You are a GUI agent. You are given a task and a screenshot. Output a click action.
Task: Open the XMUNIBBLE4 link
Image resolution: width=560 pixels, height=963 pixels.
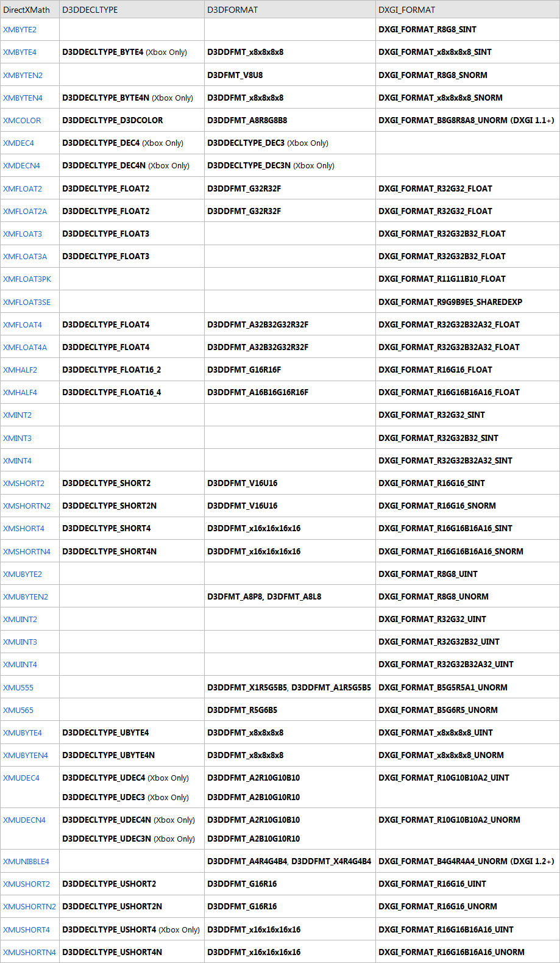pos(26,861)
